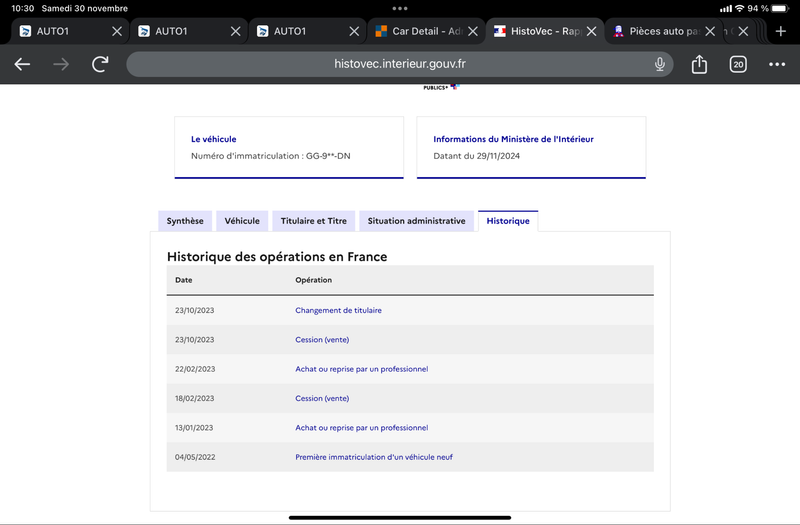The image size is (800, 525).
Task: Click the greyed forward navigation arrow
Action: point(61,64)
